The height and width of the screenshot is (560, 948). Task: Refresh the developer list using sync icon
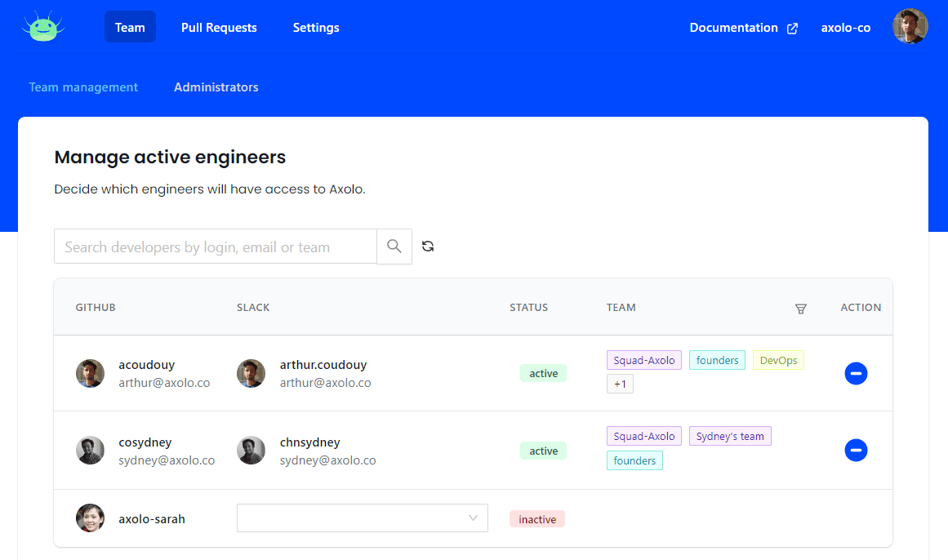(x=428, y=247)
